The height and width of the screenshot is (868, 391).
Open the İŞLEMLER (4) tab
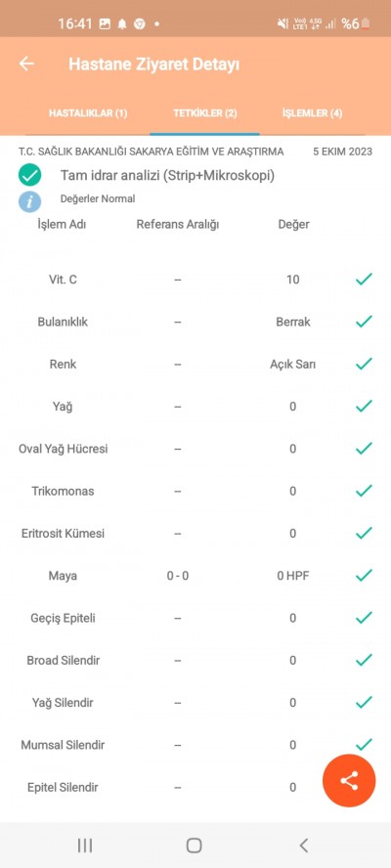point(313,113)
